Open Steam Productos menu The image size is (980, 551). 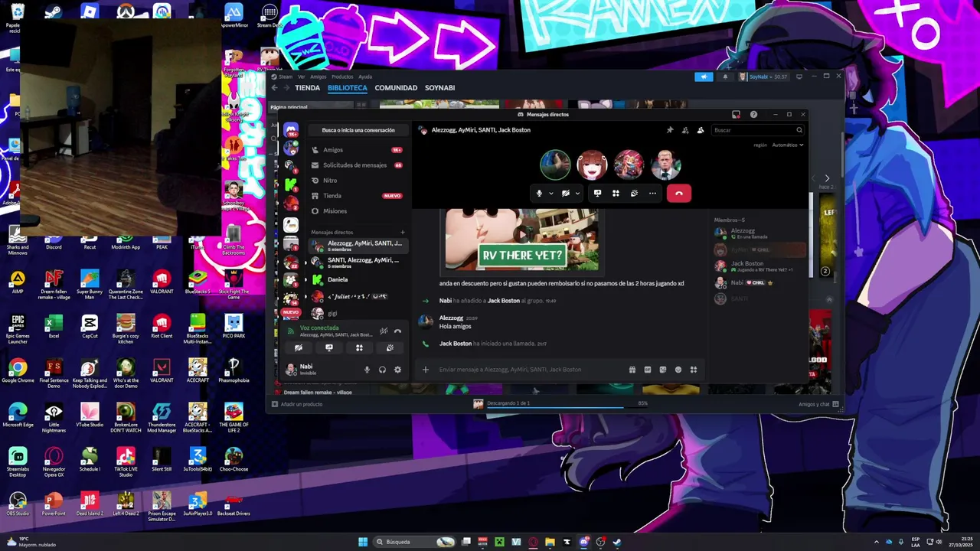[342, 77]
